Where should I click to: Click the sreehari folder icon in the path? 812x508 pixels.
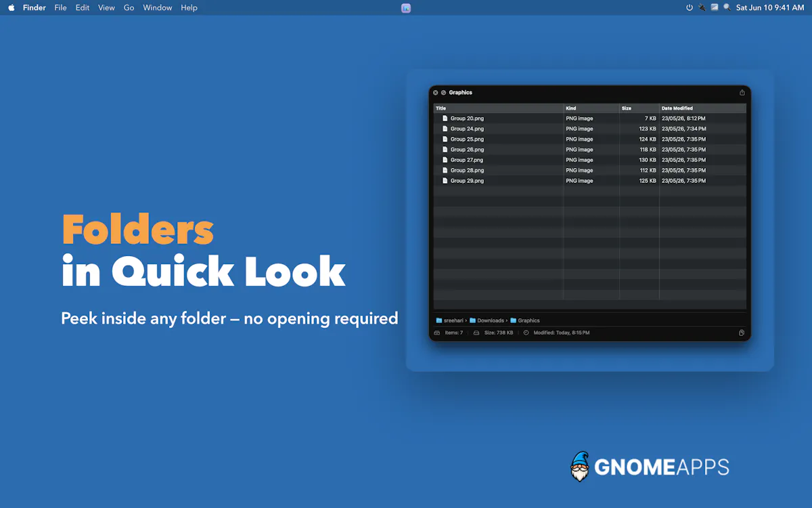click(x=439, y=320)
